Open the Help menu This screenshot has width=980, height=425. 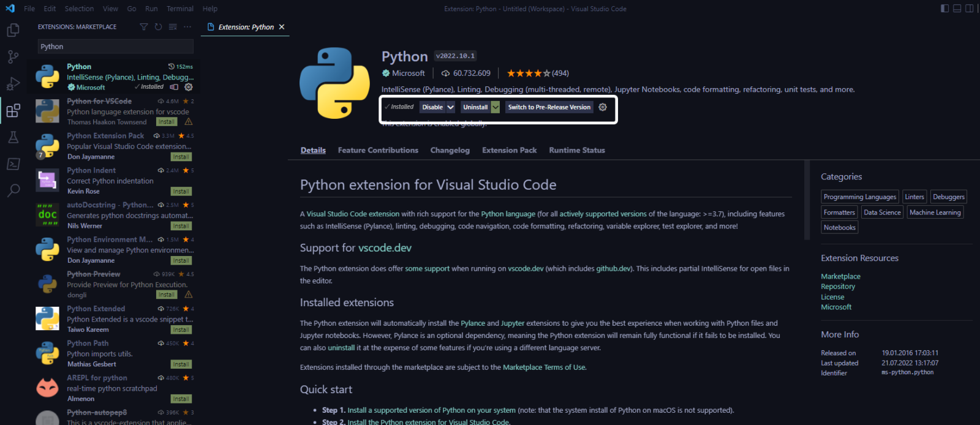coord(210,9)
